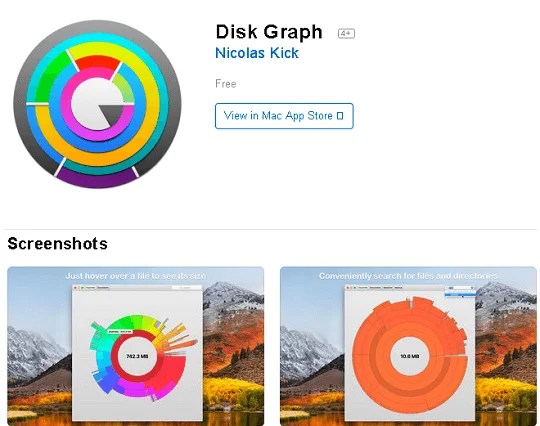The height and width of the screenshot is (426, 540).
Task: Select the blue search suggestion dropdown item
Action: (x=460, y=295)
